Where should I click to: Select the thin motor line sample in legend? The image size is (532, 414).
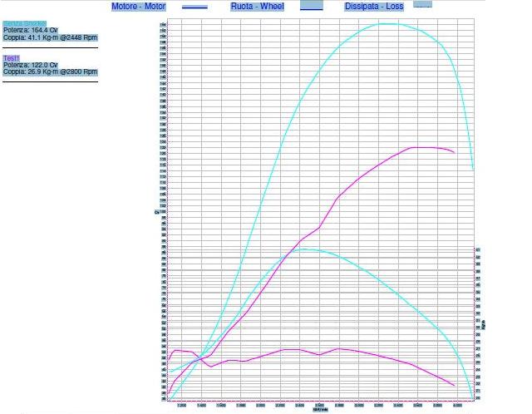(x=195, y=7)
